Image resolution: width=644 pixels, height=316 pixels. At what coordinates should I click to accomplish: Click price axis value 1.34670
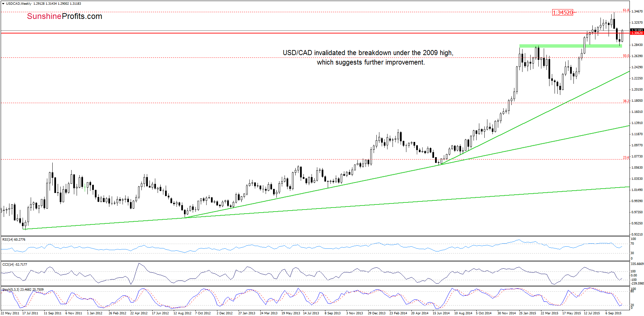637,11
